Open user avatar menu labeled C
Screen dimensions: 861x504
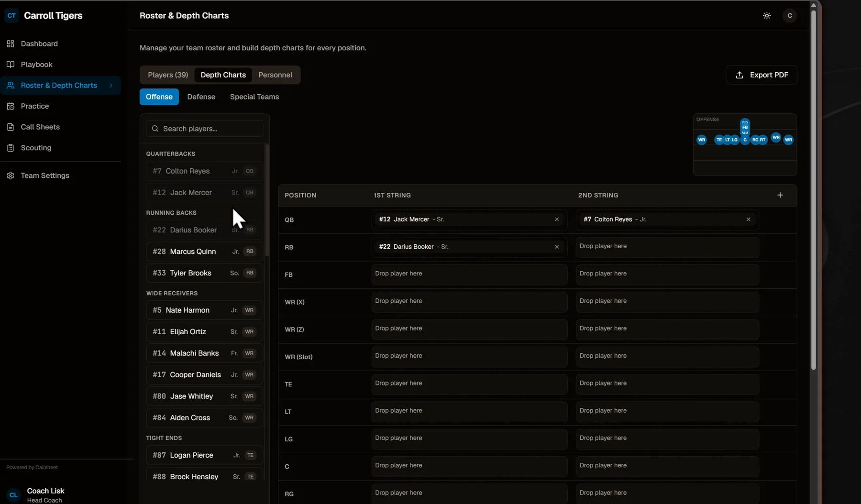pyautogui.click(x=790, y=16)
